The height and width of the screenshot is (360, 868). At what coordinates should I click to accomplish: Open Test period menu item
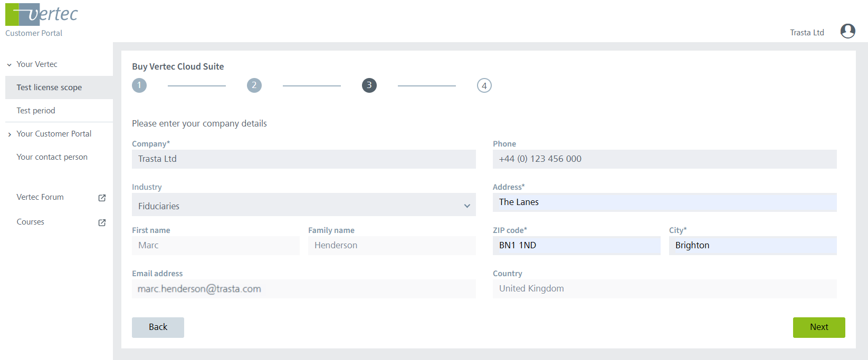tap(36, 111)
